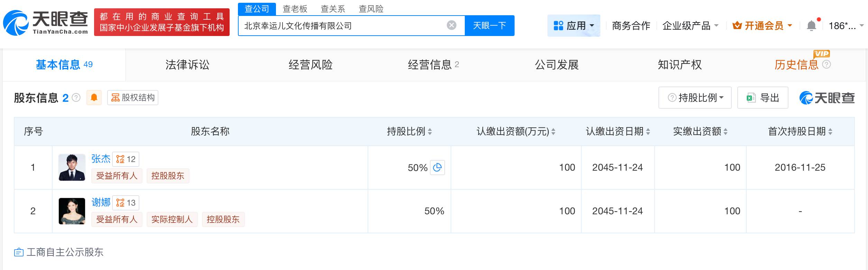The width and height of the screenshot is (868, 270).
Task: Open the 持股比例 filter dropdown
Action: click(x=695, y=98)
